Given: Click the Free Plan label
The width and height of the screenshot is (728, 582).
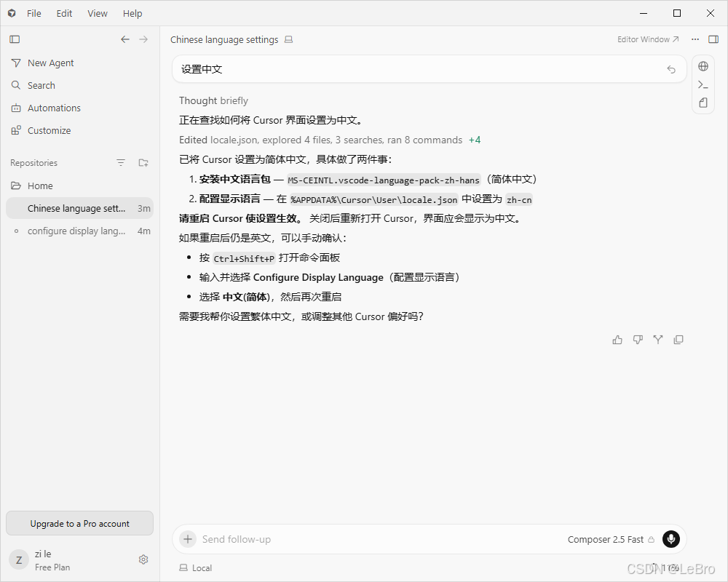Looking at the screenshot, I should point(52,567).
